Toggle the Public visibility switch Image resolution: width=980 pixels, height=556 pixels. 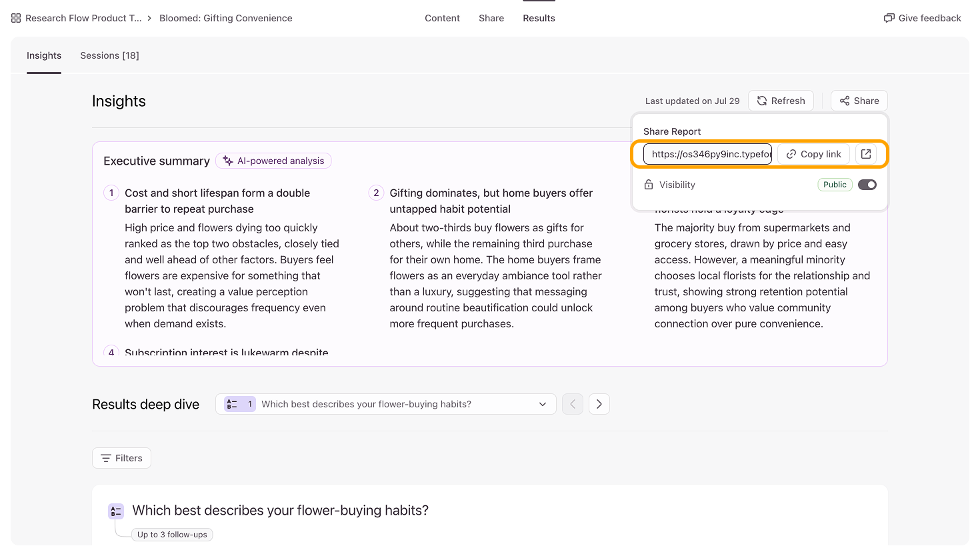coord(867,185)
